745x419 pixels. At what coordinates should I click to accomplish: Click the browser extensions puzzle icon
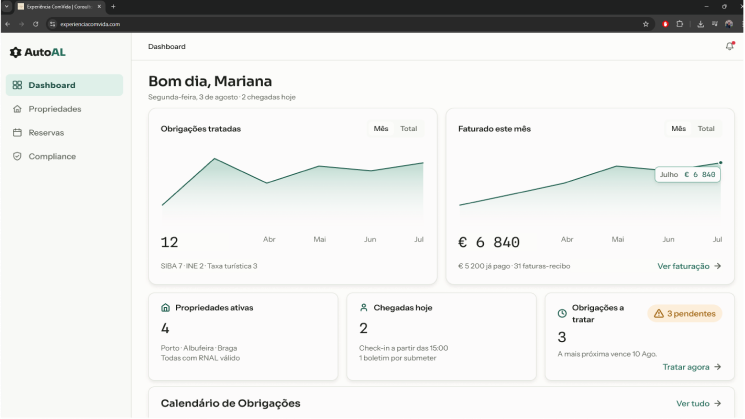pyautogui.click(x=679, y=24)
